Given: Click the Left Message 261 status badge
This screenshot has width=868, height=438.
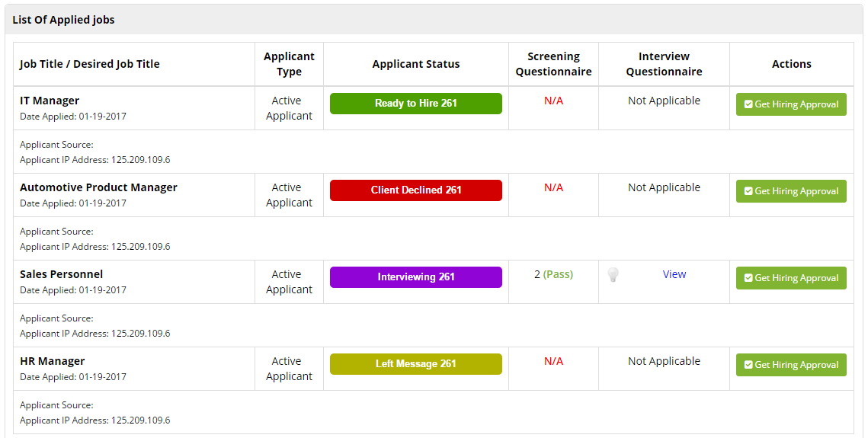Looking at the screenshot, I should tap(416, 364).
